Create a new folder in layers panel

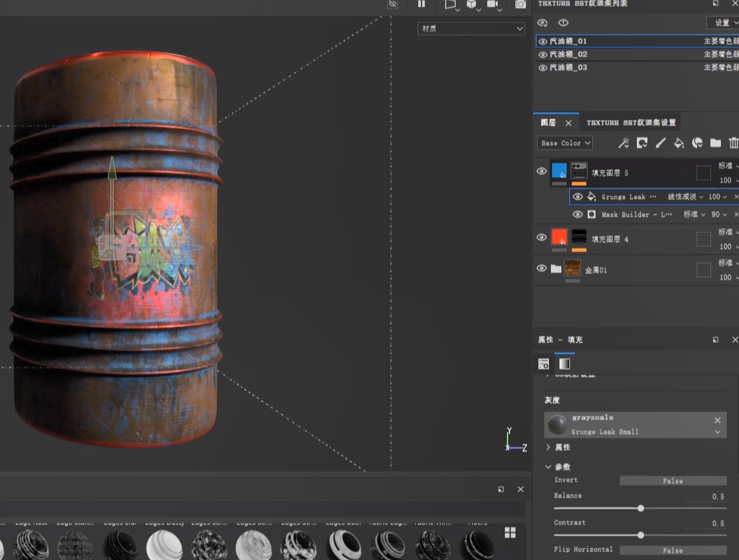[716, 143]
